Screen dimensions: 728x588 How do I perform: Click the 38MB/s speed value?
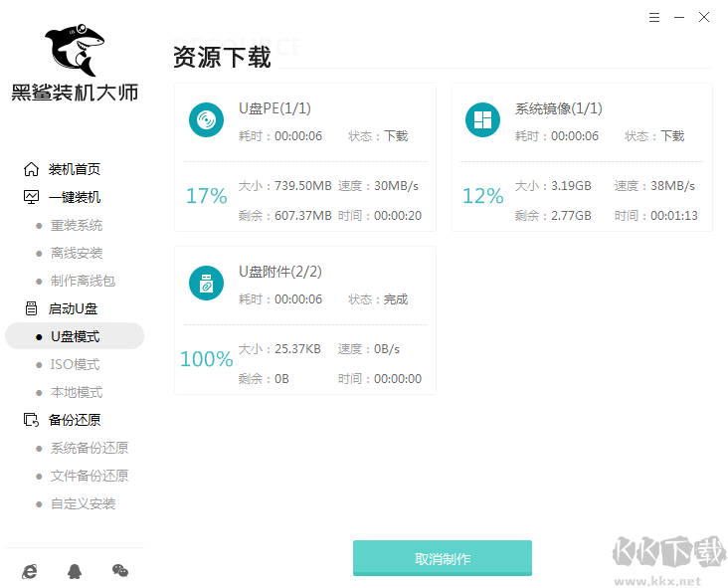(672, 186)
